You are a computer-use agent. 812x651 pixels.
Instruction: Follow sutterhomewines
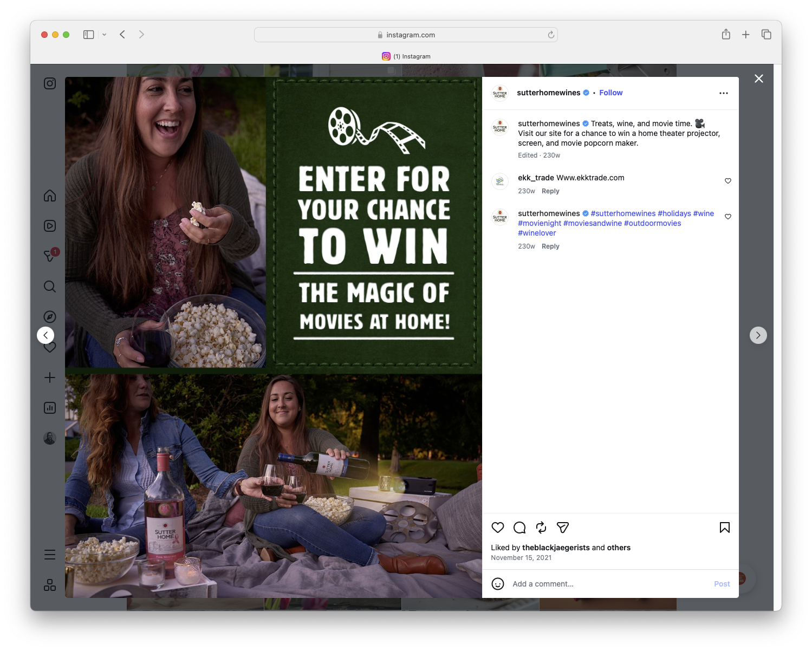(610, 93)
